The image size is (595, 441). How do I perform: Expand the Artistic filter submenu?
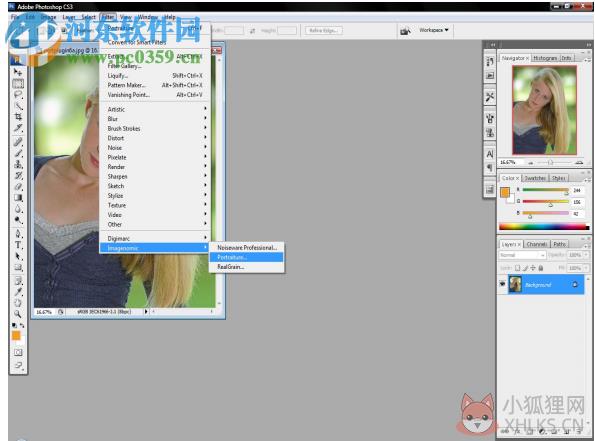pyautogui.click(x=155, y=109)
